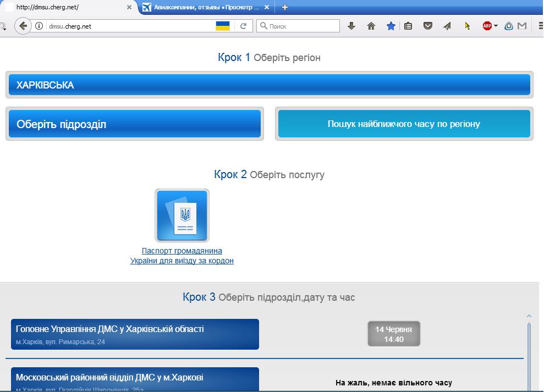This screenshot has height=392, width=544.
Task: Click the passport service thumbnail image
Action: click(182, 216)
